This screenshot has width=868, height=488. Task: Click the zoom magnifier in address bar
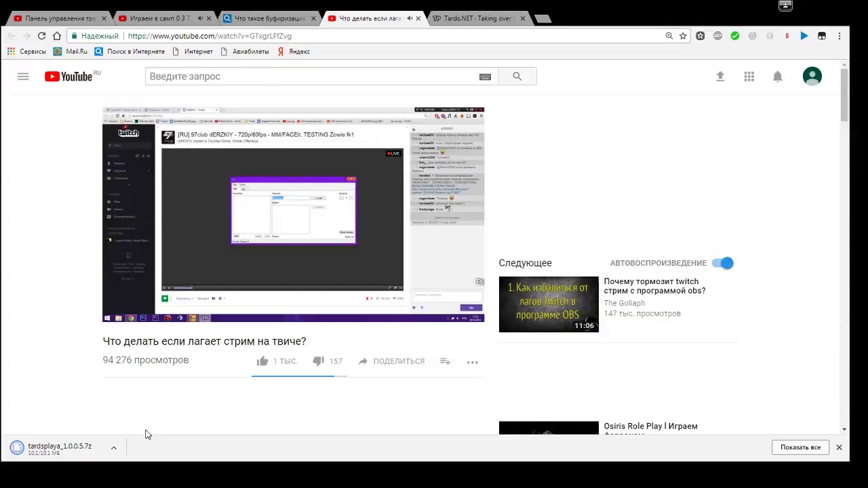[x=669, y=36]
